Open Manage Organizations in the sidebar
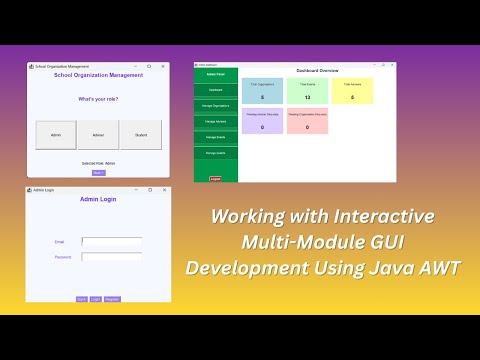The image size is (480, 360). click(x=216, y=106)
